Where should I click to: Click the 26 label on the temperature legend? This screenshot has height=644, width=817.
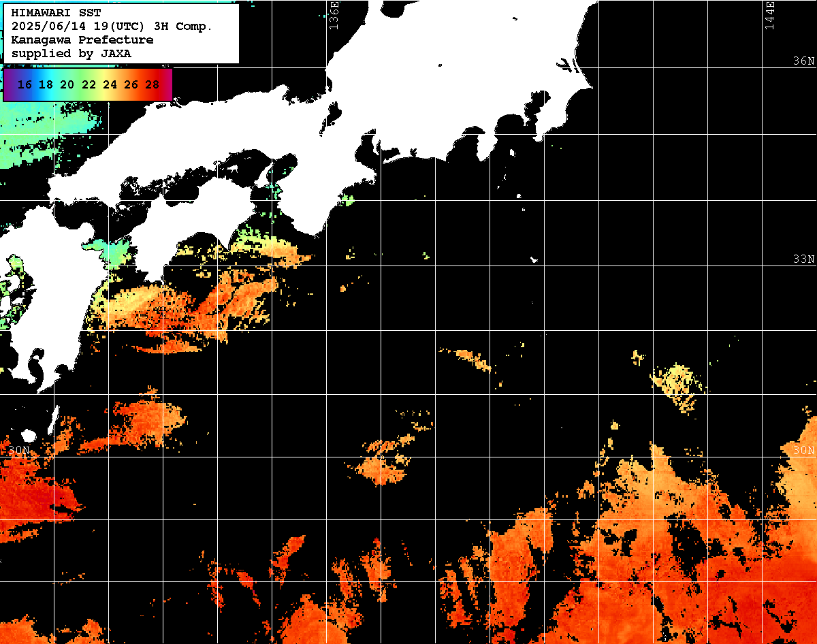click(x=131, y=85)
